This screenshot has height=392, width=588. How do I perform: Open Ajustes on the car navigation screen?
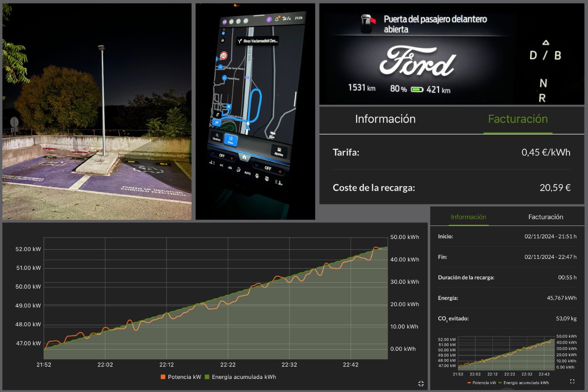[279, 151]
